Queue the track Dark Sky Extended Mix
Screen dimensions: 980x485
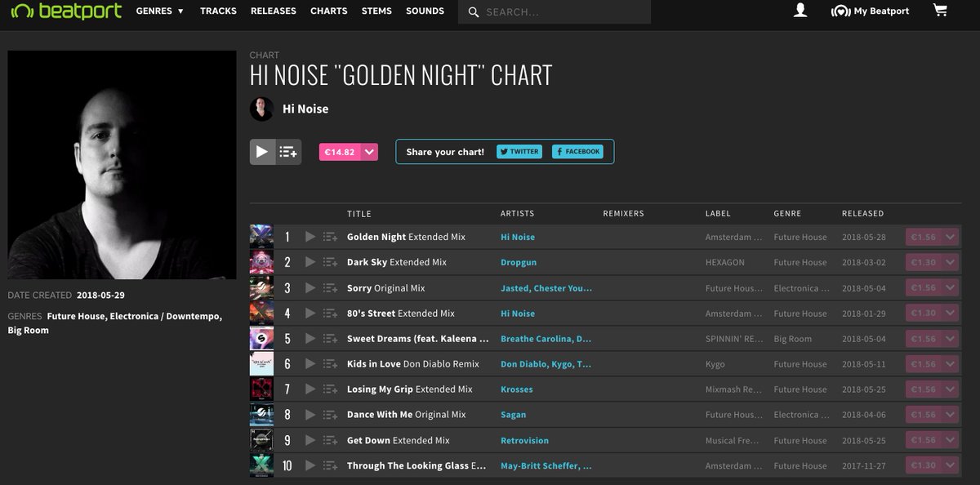(x=330, y=261)
